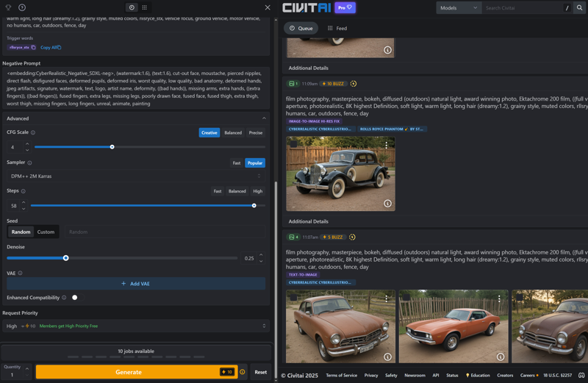
Task: Open the help question-mark icon in generator header
Action: 22,7
